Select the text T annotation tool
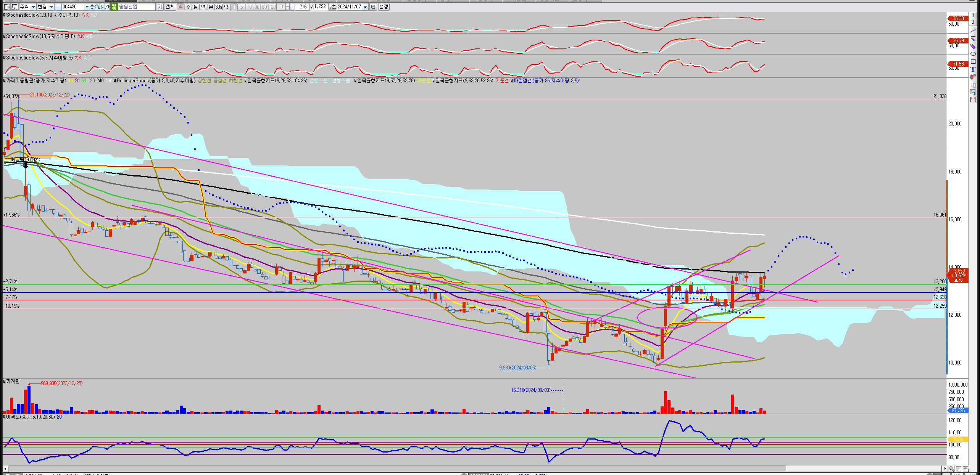 (x=973, y=69)
